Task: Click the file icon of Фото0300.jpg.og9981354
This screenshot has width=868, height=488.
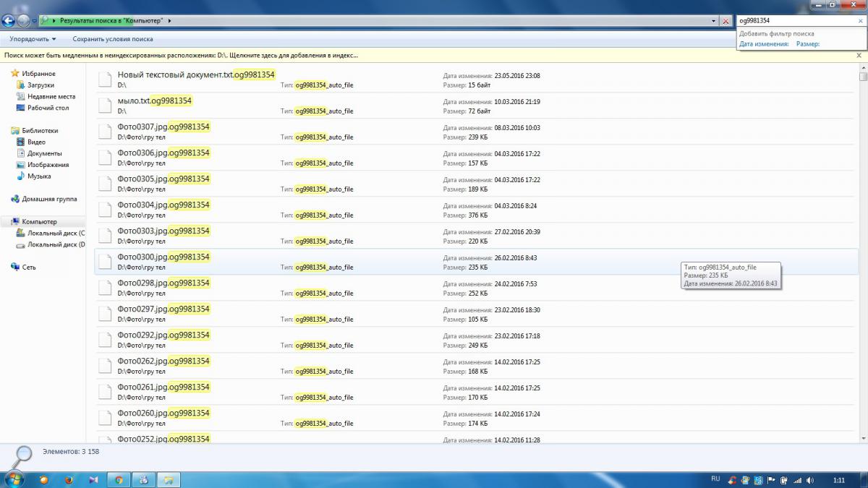Action: tap(105, 262)
